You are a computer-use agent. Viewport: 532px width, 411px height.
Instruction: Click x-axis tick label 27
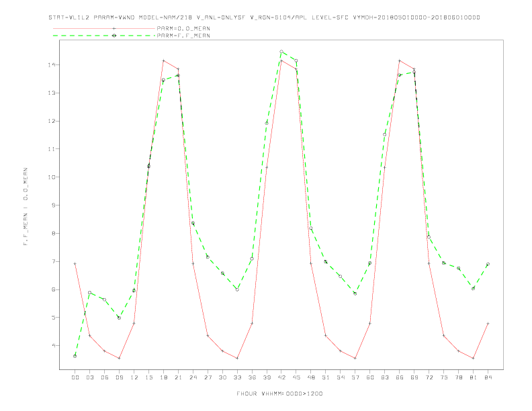click(x=208, y=377)
